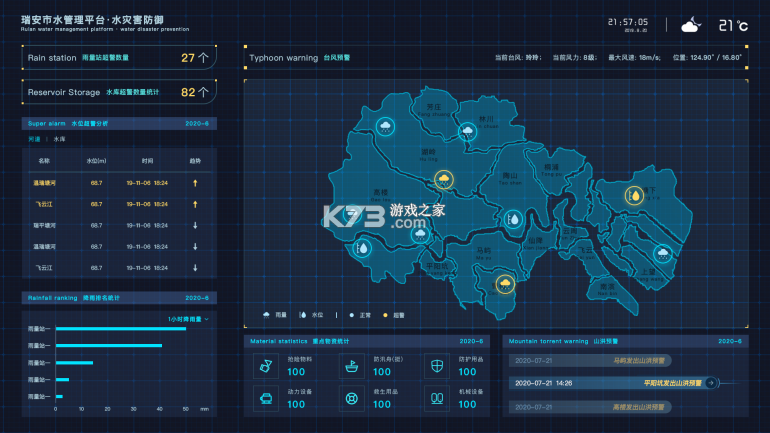This screenshot has width=770, height=433.
Task: Click the 瑞平塘河 row name
Action: pyautogui.click(x=44, y=226)
